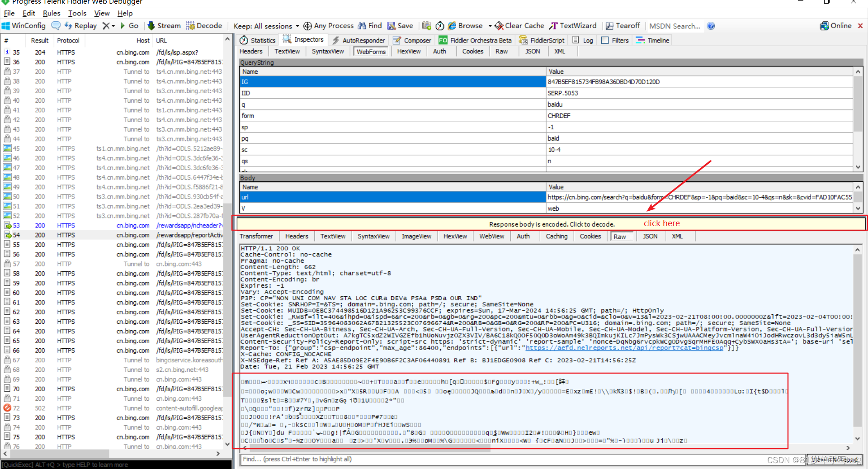Image resolution: width=868 pixels, height=469 pixels.
Task: Open the FiddlerScript tab
Action: tap(542, 40)
